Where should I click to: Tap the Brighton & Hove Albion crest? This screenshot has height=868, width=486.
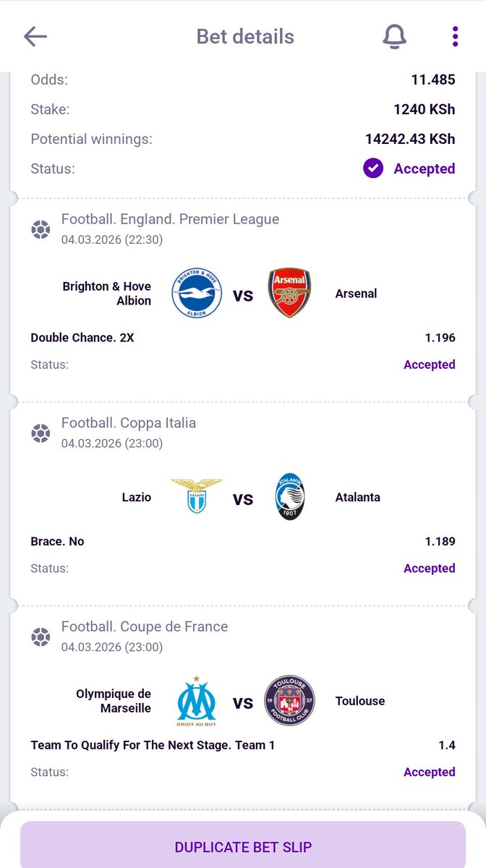(x=197, y=294)
